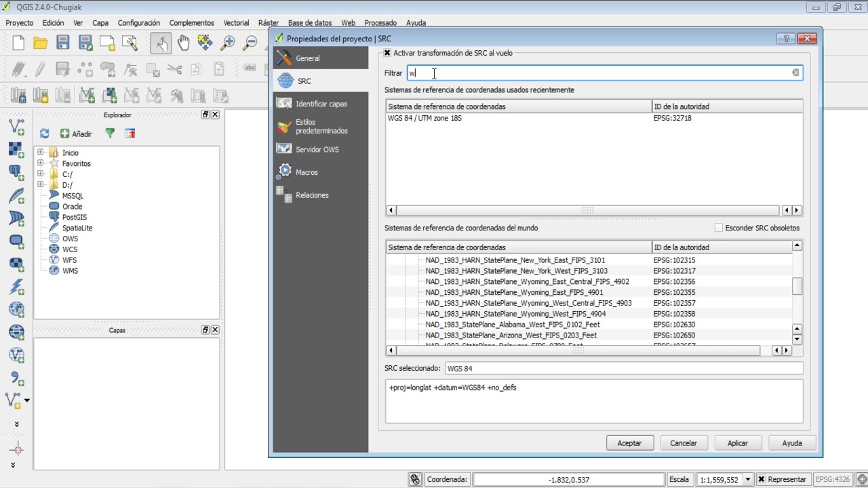Click the Save As icon
Screen dimensions: 868x488
pyautogui.click(x=85, y=43)
